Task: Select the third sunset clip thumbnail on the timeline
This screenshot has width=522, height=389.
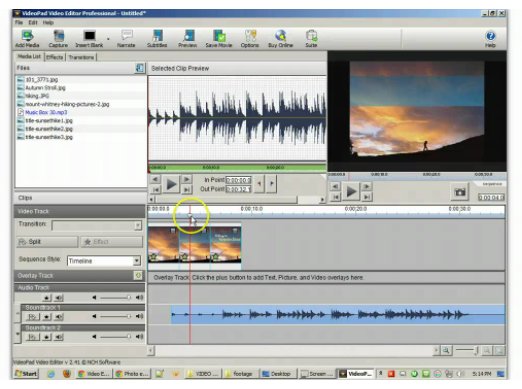Action: (226, 245)
